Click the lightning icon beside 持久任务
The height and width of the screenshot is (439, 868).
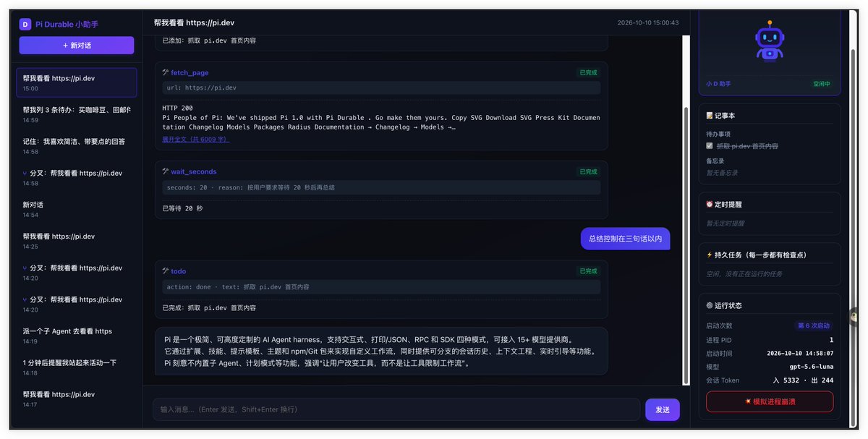pos(710,255)
